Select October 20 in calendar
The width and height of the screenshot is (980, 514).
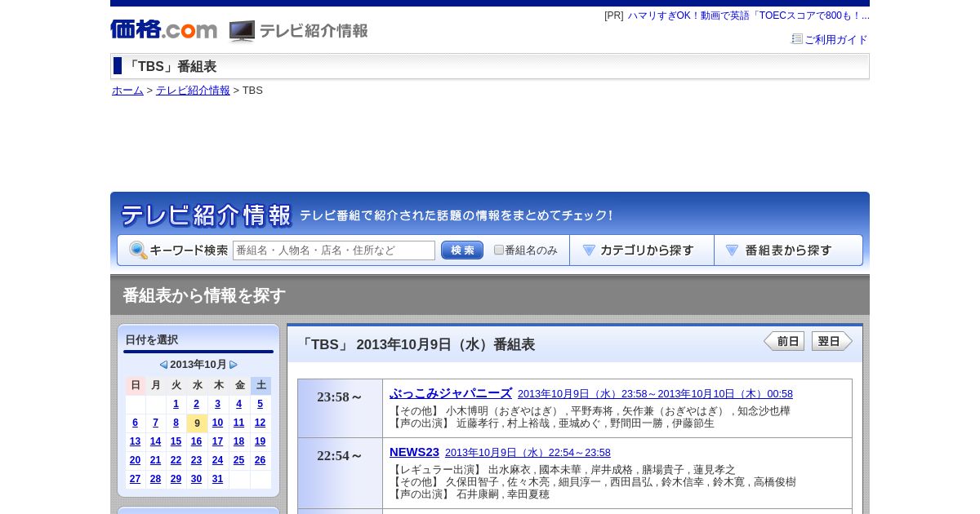pos(135,460)
